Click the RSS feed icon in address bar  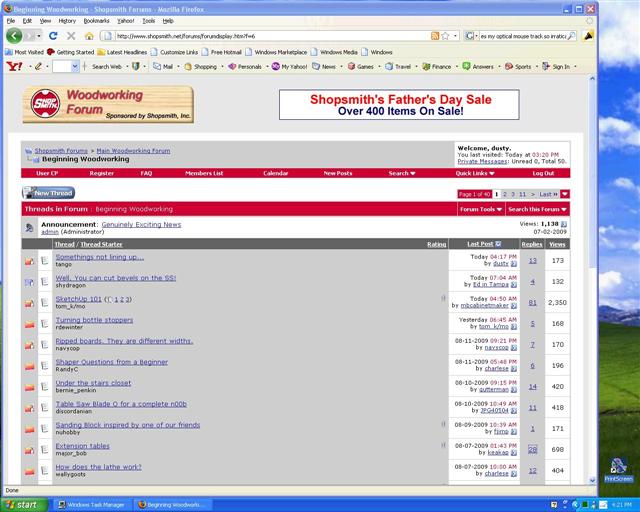pyautogui.click(x=435, y=36)
